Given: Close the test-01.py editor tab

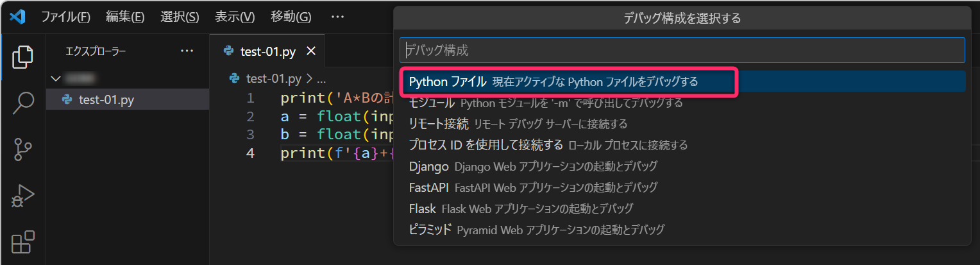Looking at the screenshot, I should 311,51.
